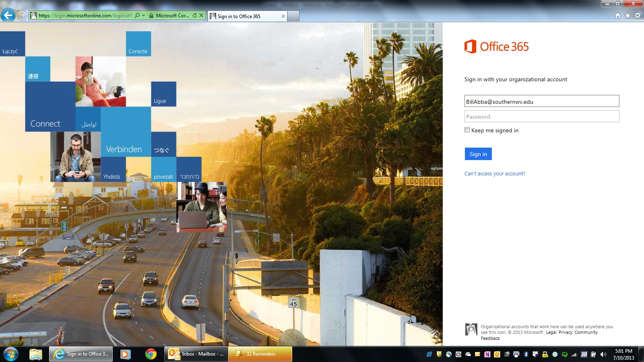644x362 pixels.
Task: Click the OneNote tray icon
Action: [487, 354]
